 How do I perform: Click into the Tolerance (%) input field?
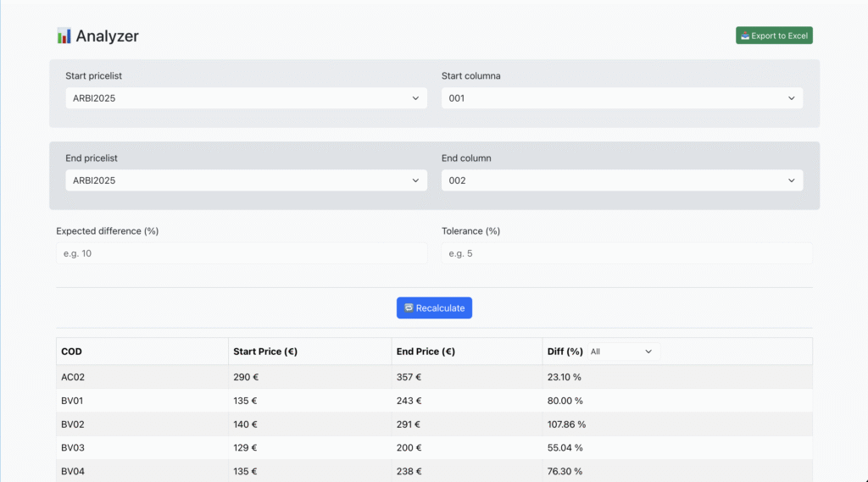coord(626,253)
